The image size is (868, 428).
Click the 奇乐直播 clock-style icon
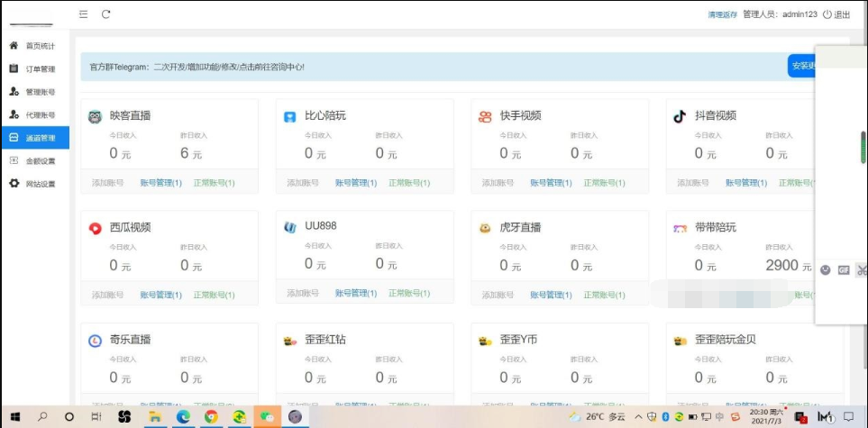point(96,341)
